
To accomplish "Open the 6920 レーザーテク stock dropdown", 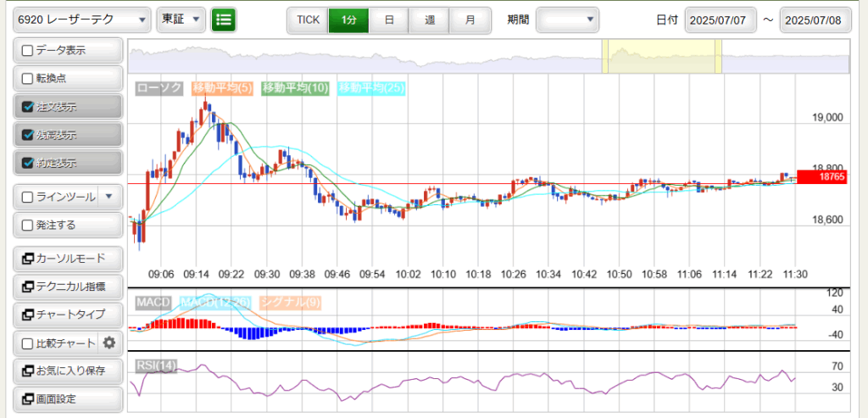I will pyautogui.click(x=81, y=20).
